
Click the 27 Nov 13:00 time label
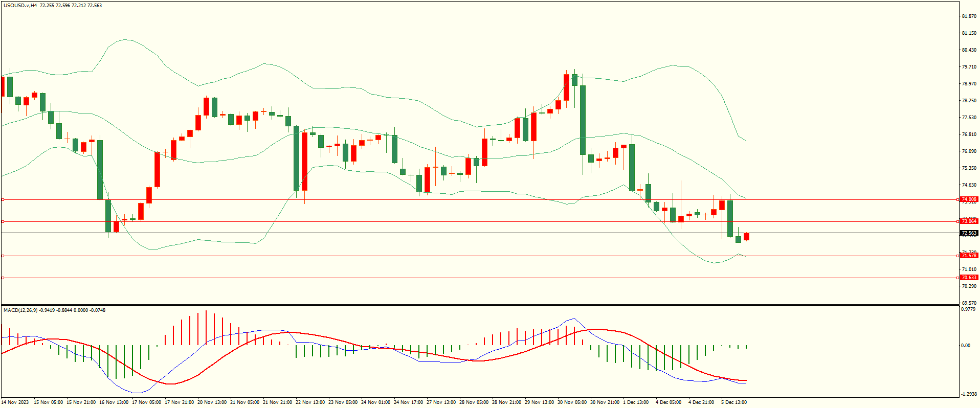441,402
